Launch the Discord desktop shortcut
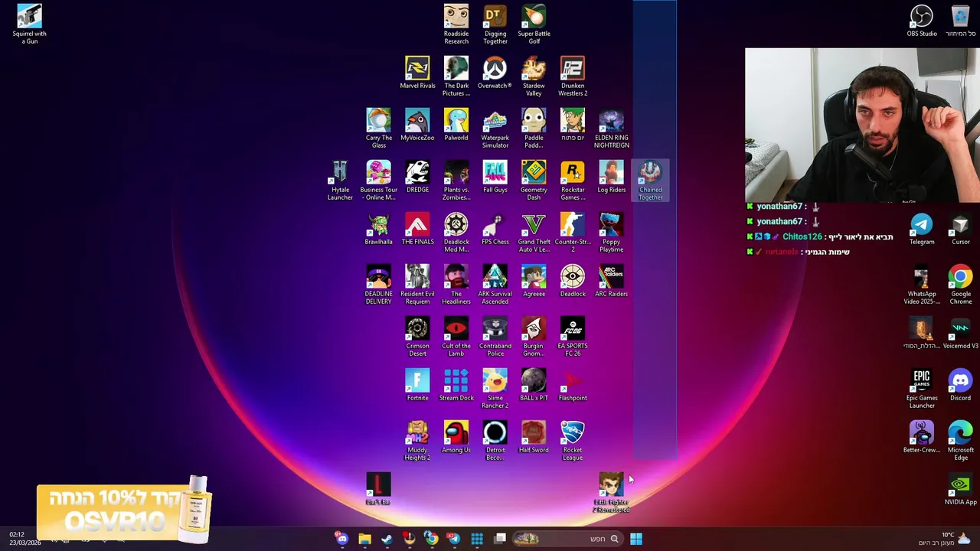980x551 pixels. coord(961,385)
